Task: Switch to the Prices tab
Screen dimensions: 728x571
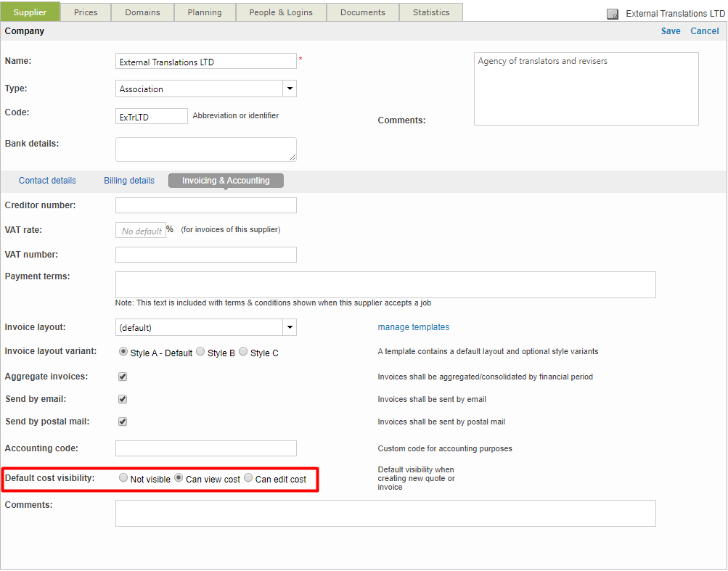Action: 86,12
